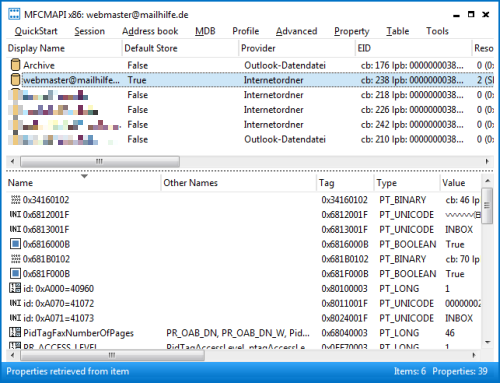The image size is (500, 383).
Task: Sort by Provider column header
Action: point(297,48)
